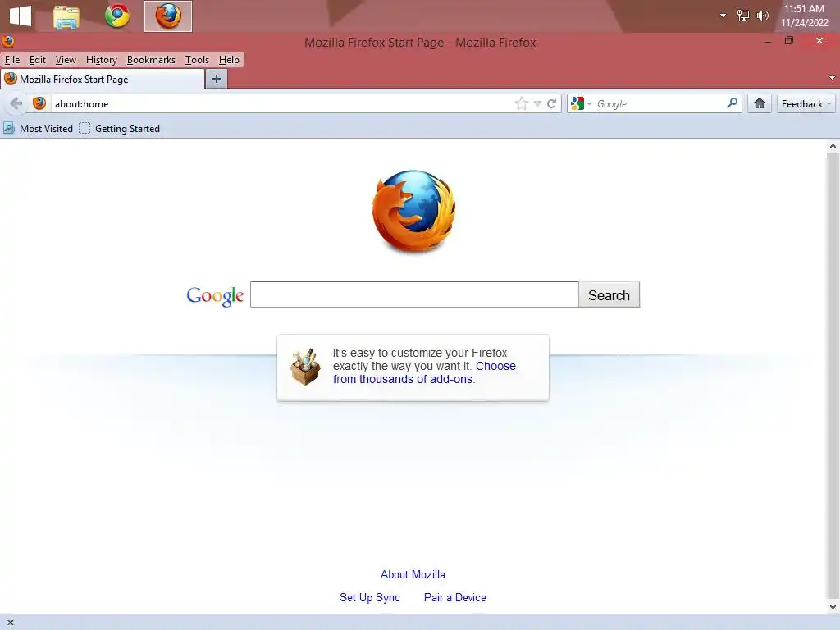Open the About Mozilla link

click(413, 574)
